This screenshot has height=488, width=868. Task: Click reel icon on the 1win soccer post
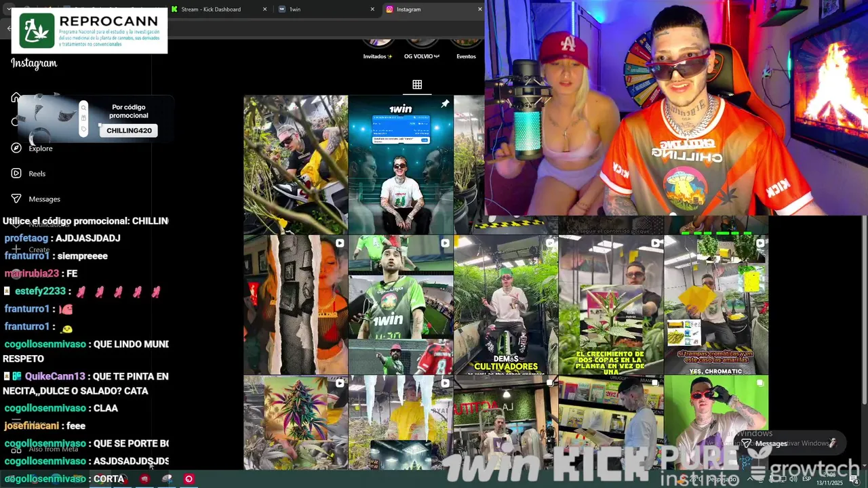445,243
